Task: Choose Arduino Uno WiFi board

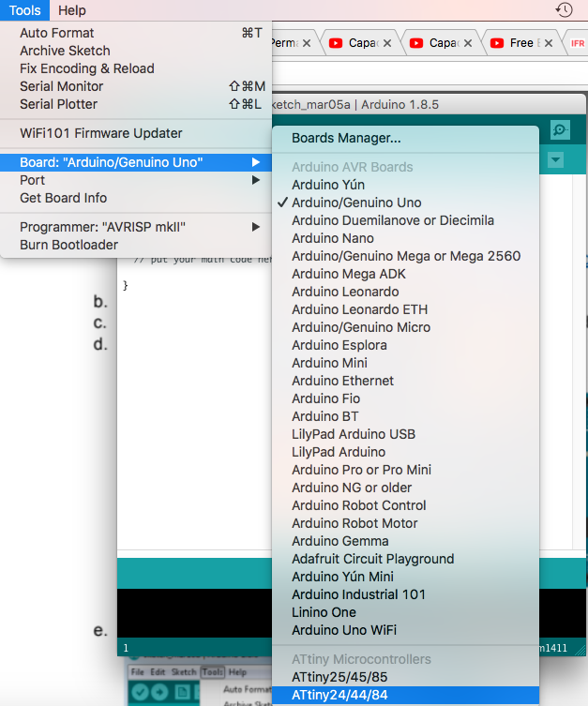Action: tap(405, 630)
